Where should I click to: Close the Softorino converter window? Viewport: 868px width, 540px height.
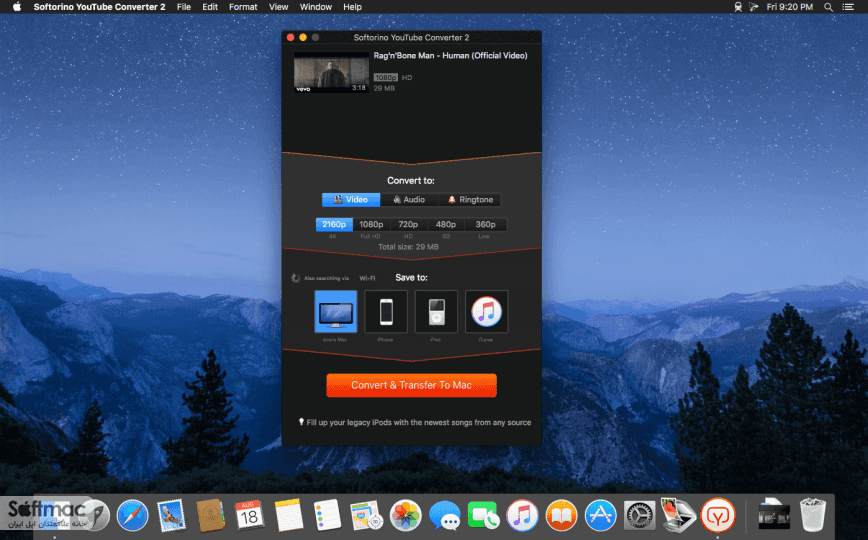(290, 37)
